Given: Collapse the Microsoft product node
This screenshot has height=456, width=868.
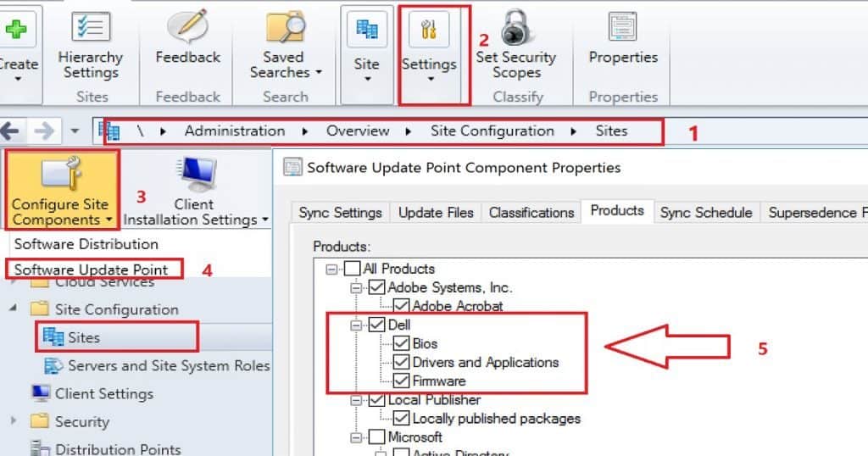Looking at the screenshot, I should [356, 437].
